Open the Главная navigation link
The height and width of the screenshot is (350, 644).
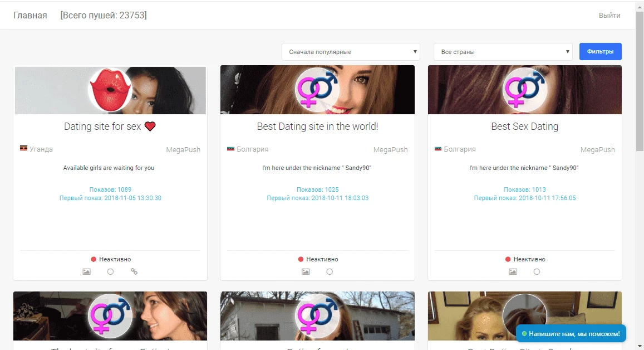point(30,15)
